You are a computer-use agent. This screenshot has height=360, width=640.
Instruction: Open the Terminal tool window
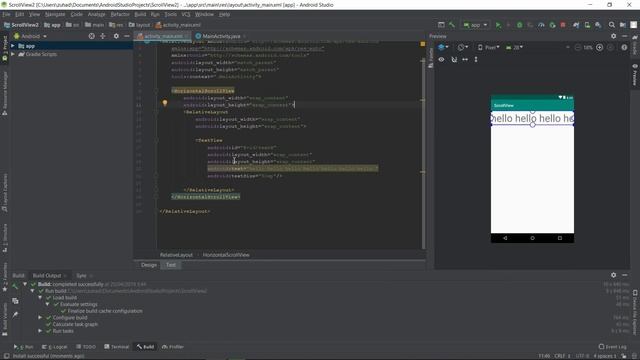(x=117, y=347)
